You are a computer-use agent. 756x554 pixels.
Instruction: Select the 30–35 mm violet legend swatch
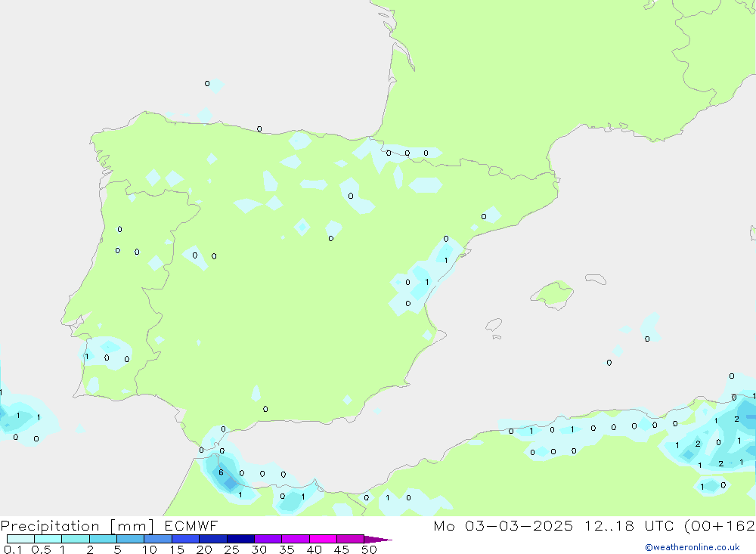pyautogui.click(x=268, y=539)
